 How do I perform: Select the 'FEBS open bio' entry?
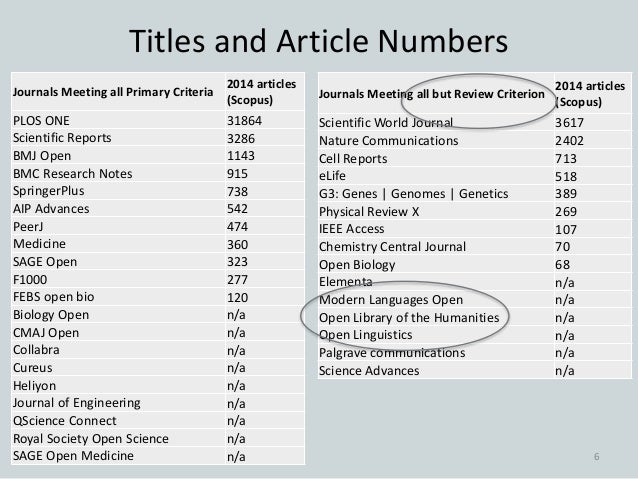point(53,297)
